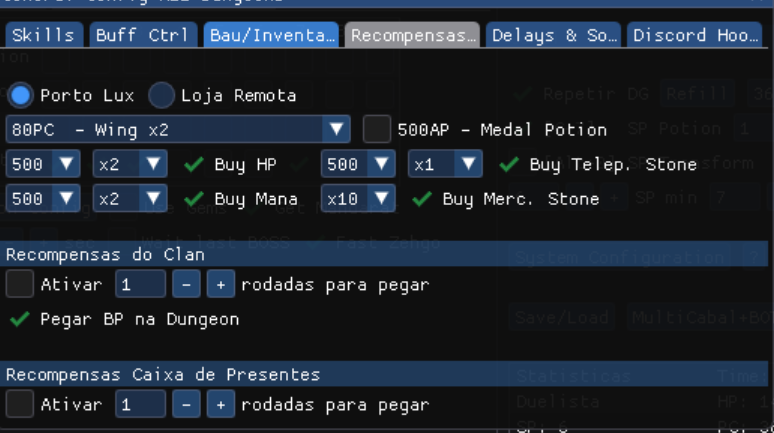
Task: Increase Recompensas do Clan rodadas with plus
Action: pos(221,284)
